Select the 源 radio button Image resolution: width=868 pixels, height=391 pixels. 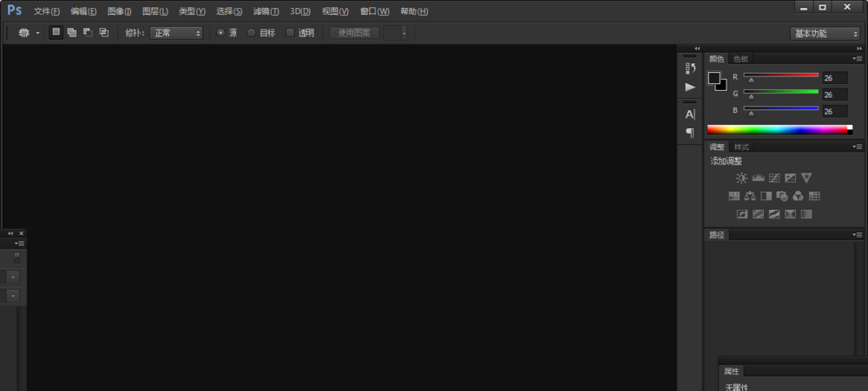[x=220, y=33]
